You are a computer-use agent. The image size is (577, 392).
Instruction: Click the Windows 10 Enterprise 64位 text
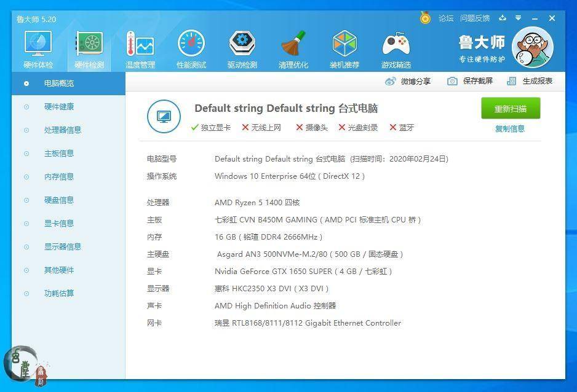[x=290, y=176]
